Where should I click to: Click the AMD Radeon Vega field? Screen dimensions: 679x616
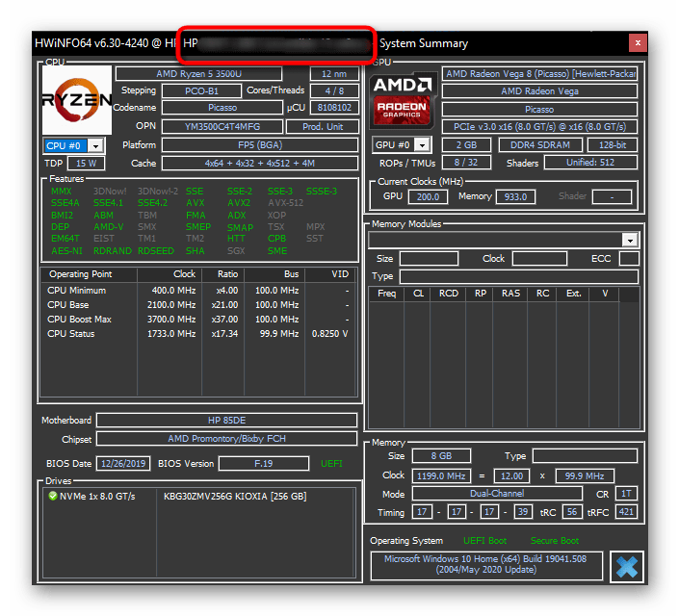(x=539, y=91)
